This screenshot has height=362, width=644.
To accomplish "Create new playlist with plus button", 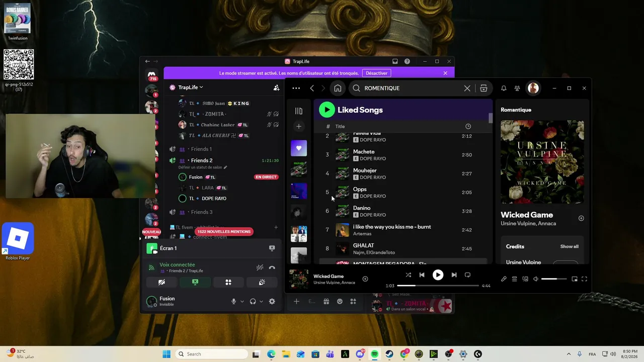I will coord(298,126).
